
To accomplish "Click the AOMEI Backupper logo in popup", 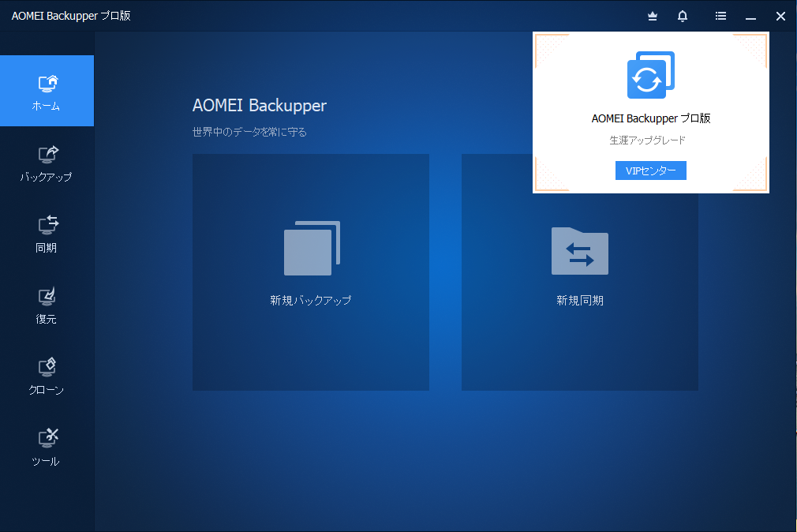I will point(650,75).
